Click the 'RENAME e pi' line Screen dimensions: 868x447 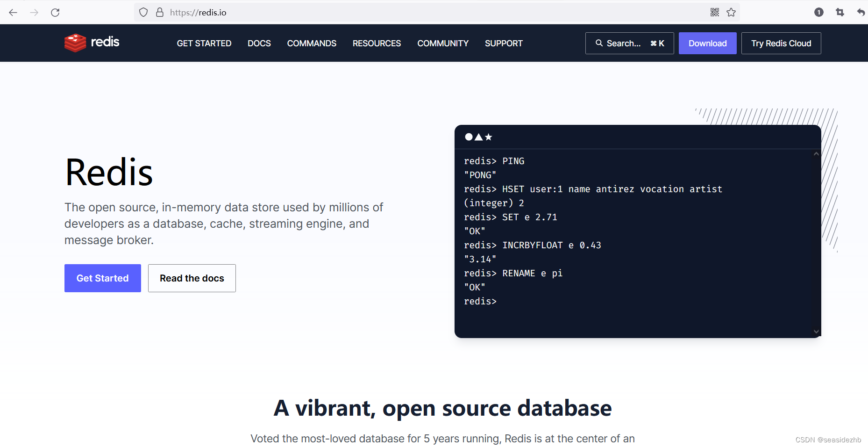(x=513, y=273)
